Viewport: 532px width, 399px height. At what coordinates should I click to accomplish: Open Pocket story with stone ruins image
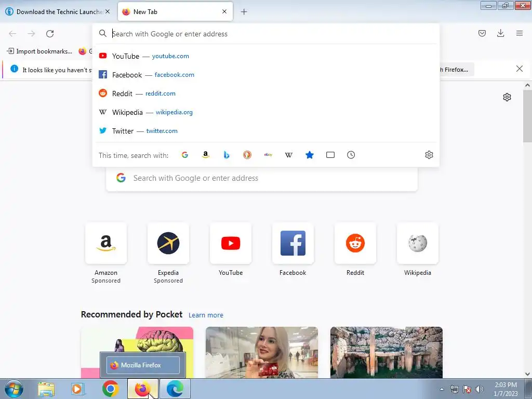[x=387, y=353]
